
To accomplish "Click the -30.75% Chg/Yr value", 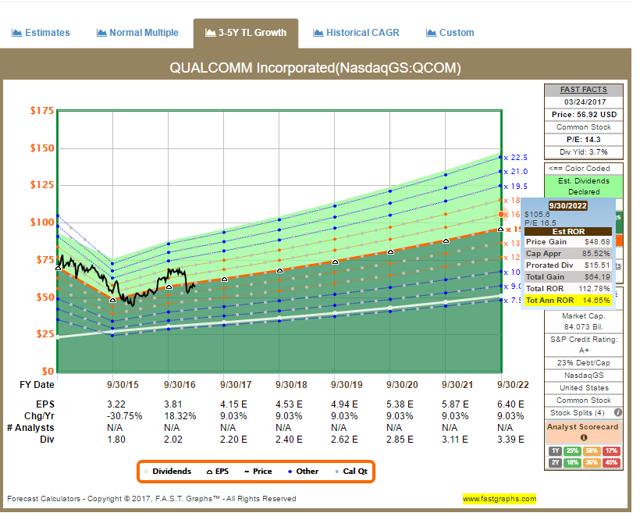I will (x=124, y=416).
